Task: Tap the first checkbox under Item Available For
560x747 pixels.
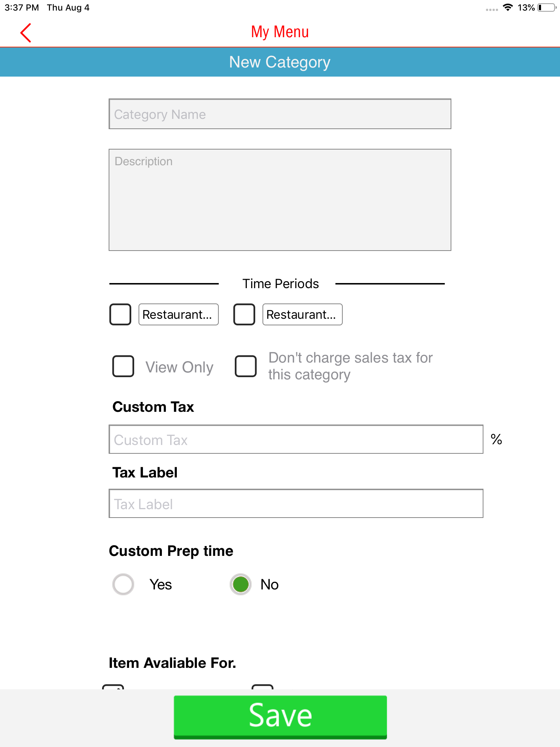Action: pos(113,687)
